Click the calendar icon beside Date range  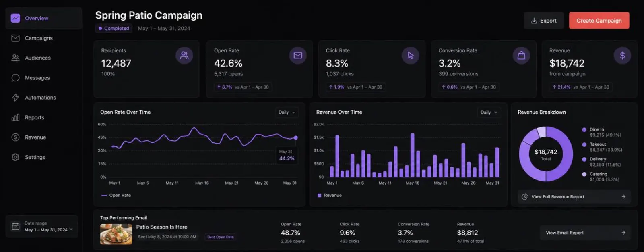tap(15, 226)
